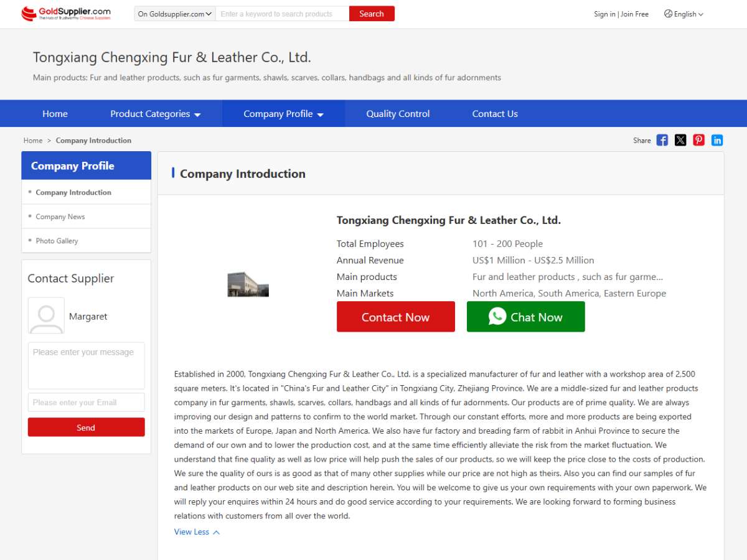
Task: Focus the message text area
Action: (87, 365)
